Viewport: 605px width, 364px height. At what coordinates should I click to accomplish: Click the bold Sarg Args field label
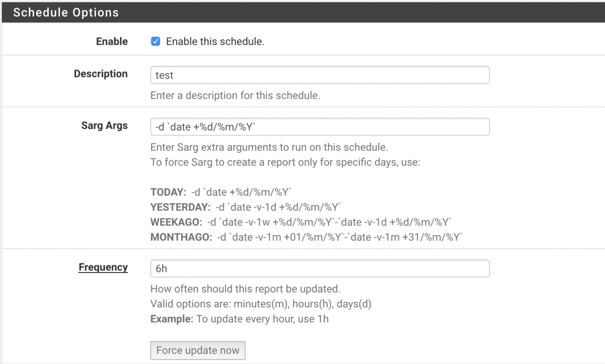(x=104, y=126)
